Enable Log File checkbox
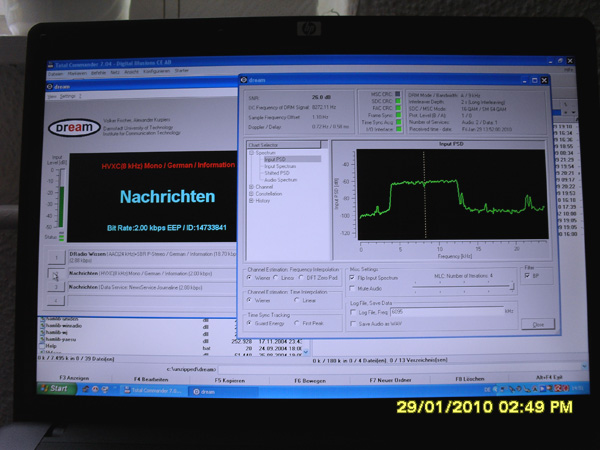 point(353,312)
